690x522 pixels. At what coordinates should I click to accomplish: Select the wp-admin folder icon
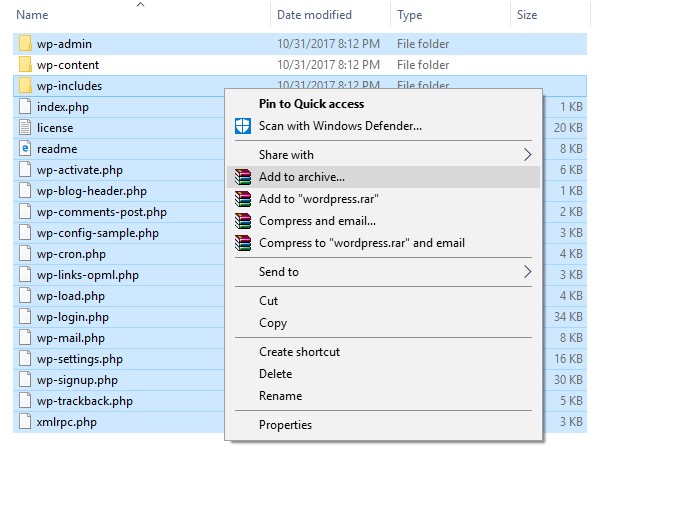25,44
